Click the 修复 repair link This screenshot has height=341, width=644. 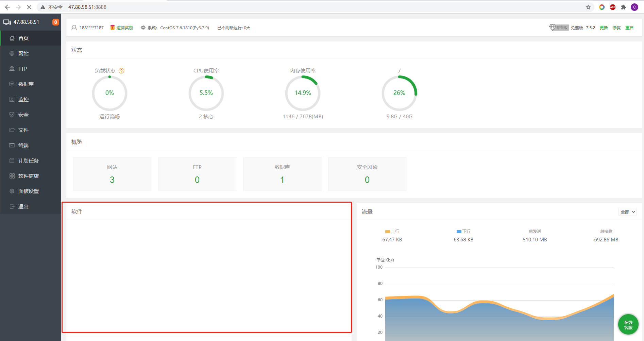[616, 28]
